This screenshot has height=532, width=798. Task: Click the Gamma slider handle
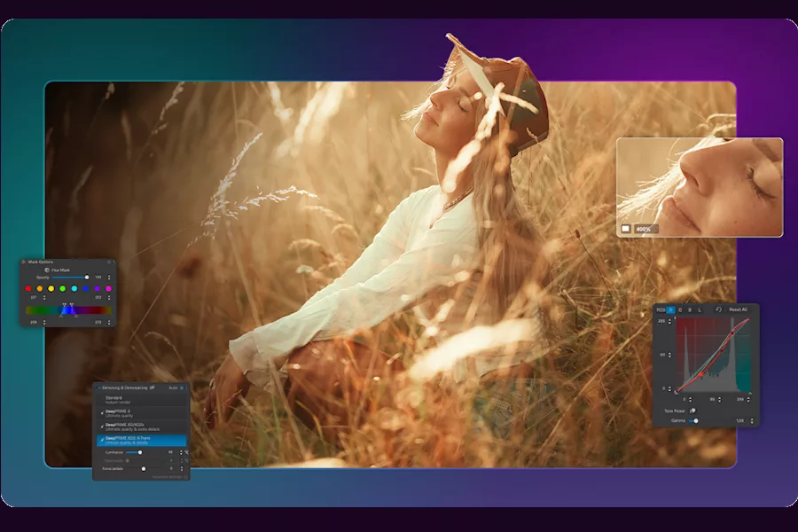pyautogui.click(x=696, y=420)
